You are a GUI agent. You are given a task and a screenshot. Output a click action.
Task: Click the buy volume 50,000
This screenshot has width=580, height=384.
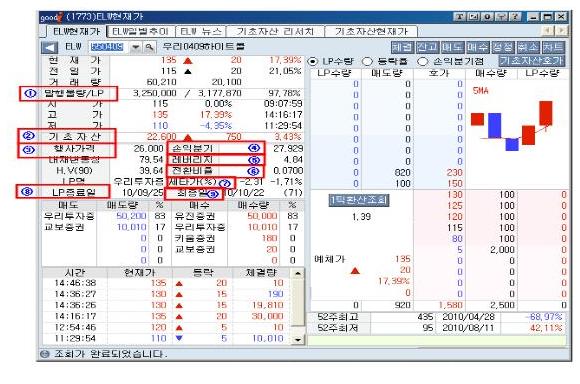pos(262,216)
